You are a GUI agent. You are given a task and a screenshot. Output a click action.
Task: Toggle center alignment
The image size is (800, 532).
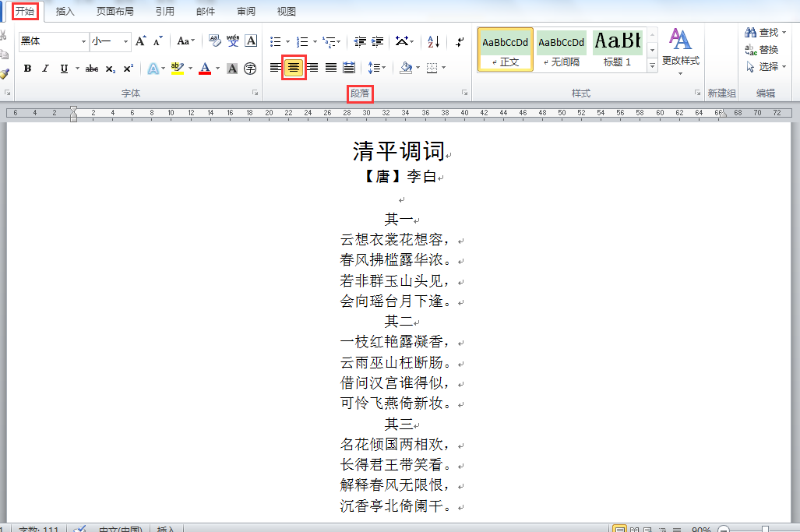(x=294, y=67)
